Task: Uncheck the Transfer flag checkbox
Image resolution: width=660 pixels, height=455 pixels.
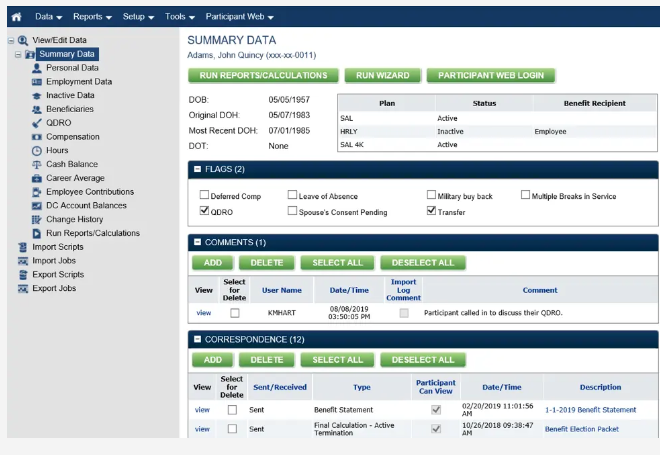Action: pyautogui.click(x=431, y=212)
